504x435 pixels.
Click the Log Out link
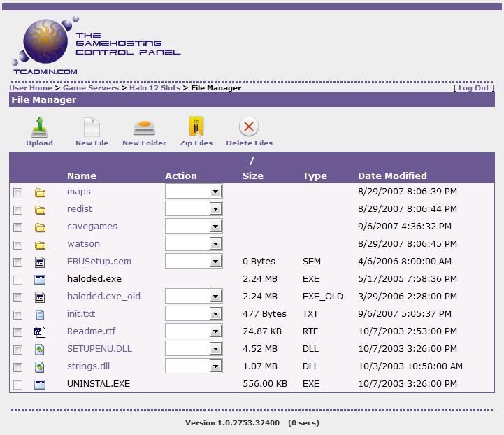coord(474,88)
